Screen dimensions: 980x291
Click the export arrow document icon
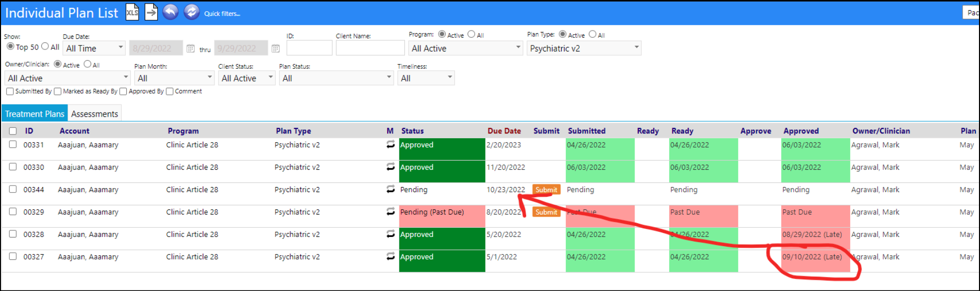(151, 12)
